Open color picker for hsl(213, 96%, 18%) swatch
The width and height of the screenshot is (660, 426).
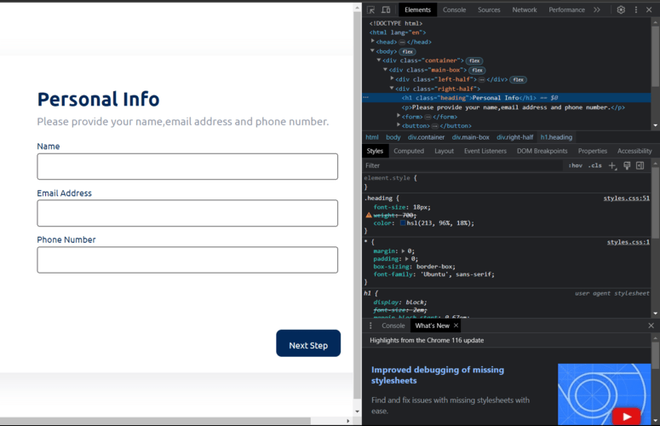click(403, 223)
